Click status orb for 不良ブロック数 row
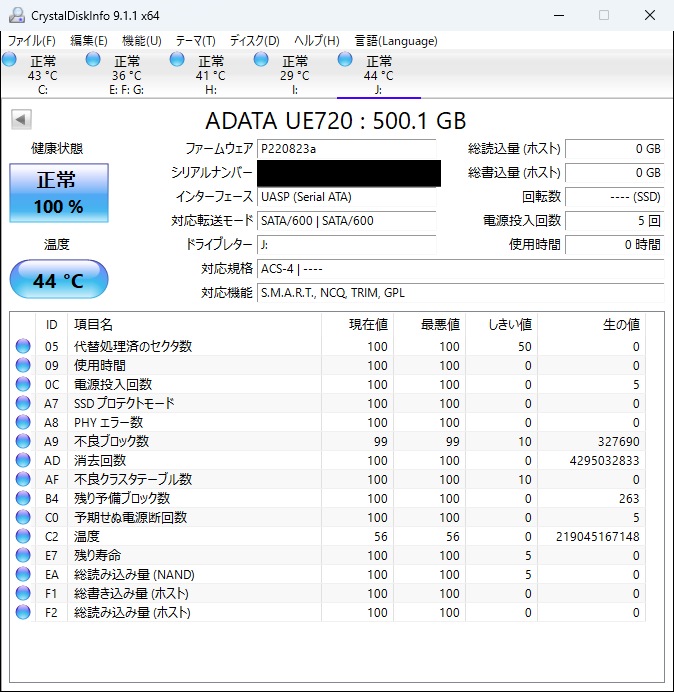The image size is (674, 692). [23, 441]
